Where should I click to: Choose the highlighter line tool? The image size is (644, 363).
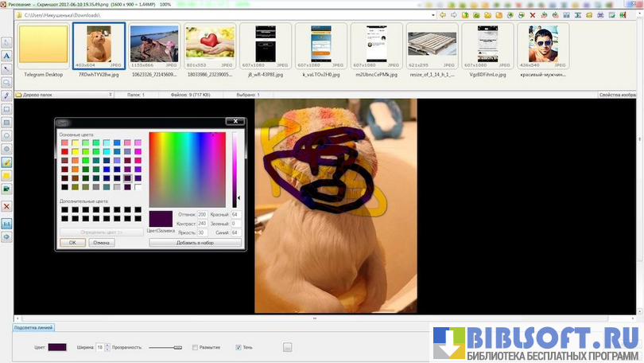pyautogui.click(x=6, y=162)
